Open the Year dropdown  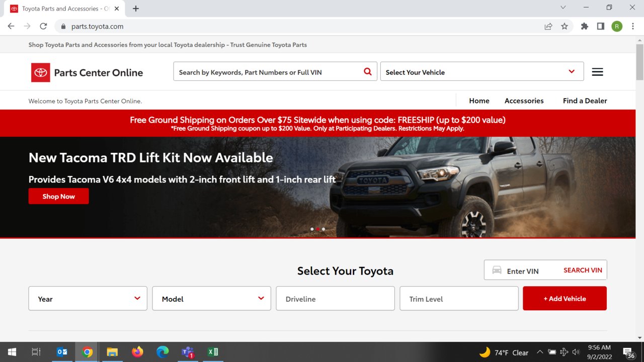point(88,298)
